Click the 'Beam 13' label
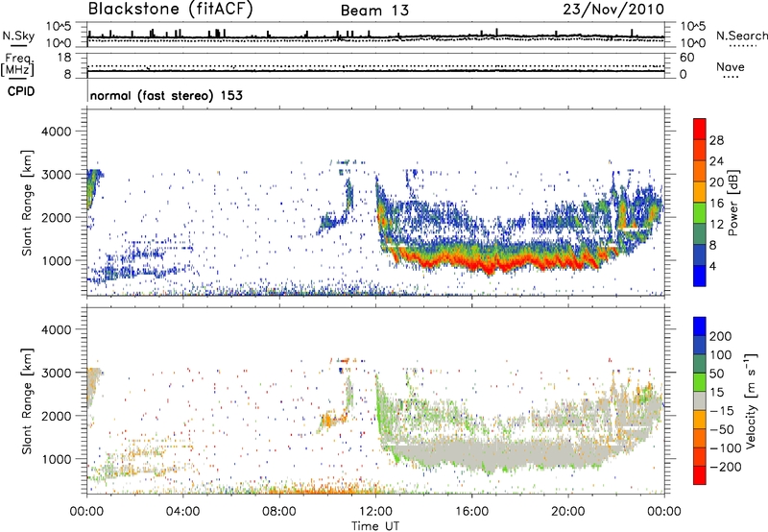The image size is (768, 532). click(374, 11)
